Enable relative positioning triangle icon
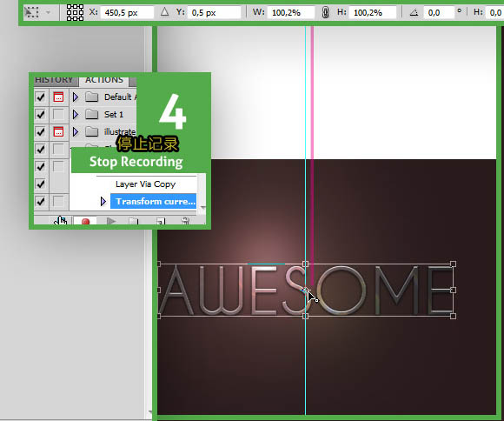Viewport: 504px width, 421px height. pos(164,12)
